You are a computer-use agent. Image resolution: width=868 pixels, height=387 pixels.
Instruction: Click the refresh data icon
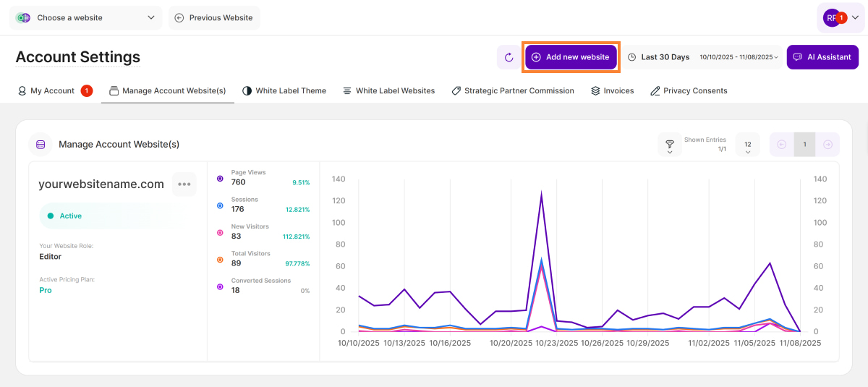tap(509, 57)
